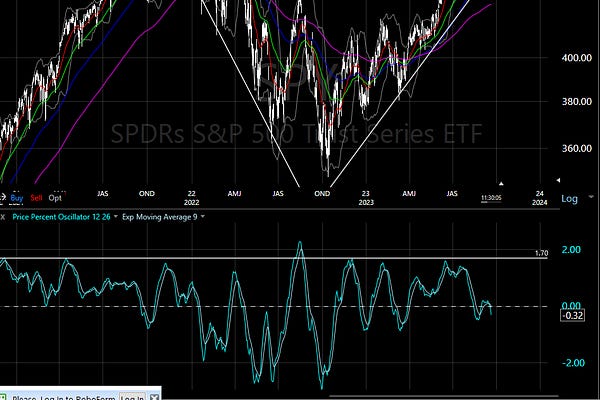Click the left-pointing triangle at price axis
The height and width of the screenshot is (400, 600).
[558, 180]
